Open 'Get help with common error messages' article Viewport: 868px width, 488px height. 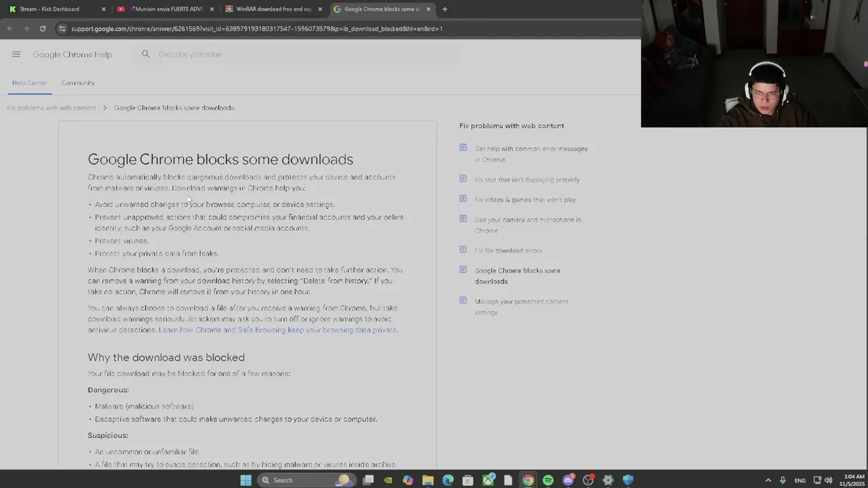coord(531,154)
